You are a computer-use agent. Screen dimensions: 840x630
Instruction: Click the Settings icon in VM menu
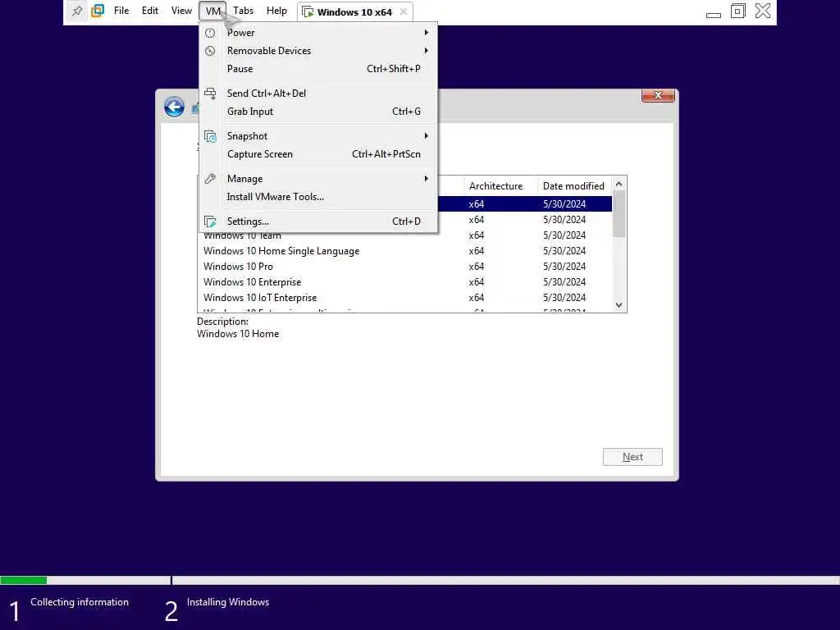click(x=210, y=221)
